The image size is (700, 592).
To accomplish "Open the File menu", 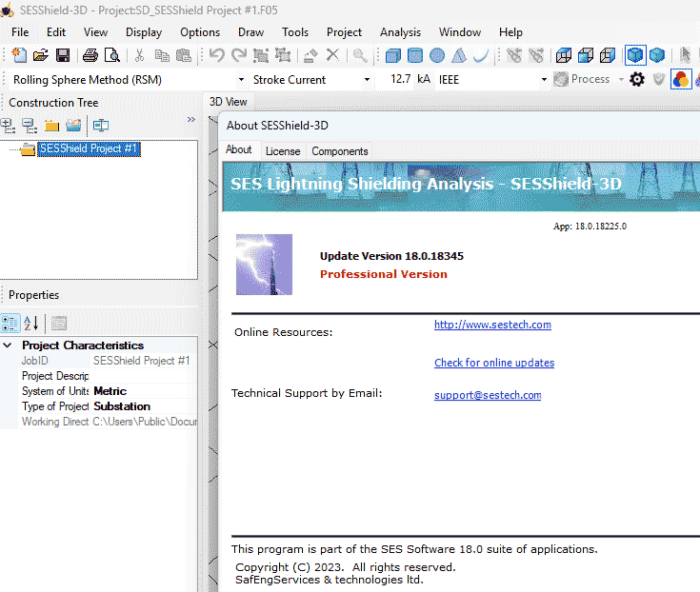I will 20,32.
